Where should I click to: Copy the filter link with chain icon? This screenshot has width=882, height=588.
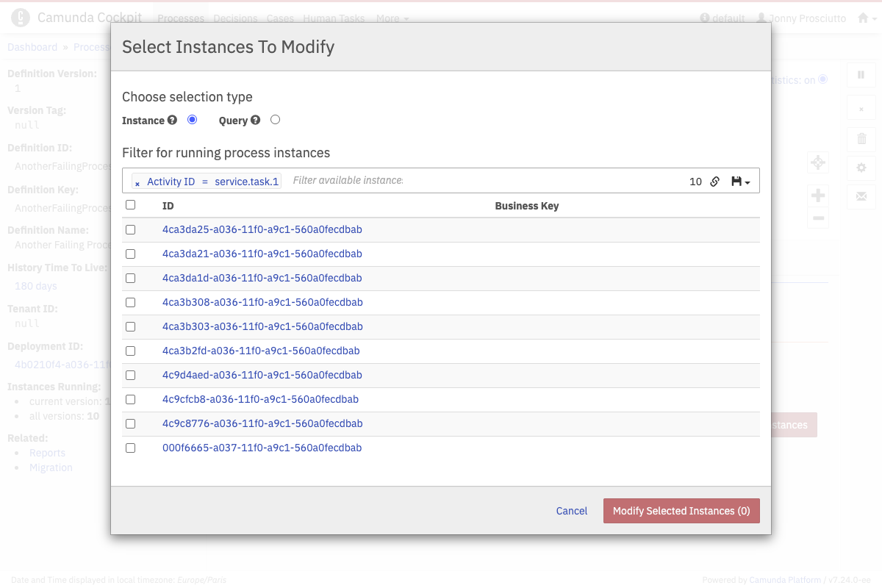coord(714,182)
